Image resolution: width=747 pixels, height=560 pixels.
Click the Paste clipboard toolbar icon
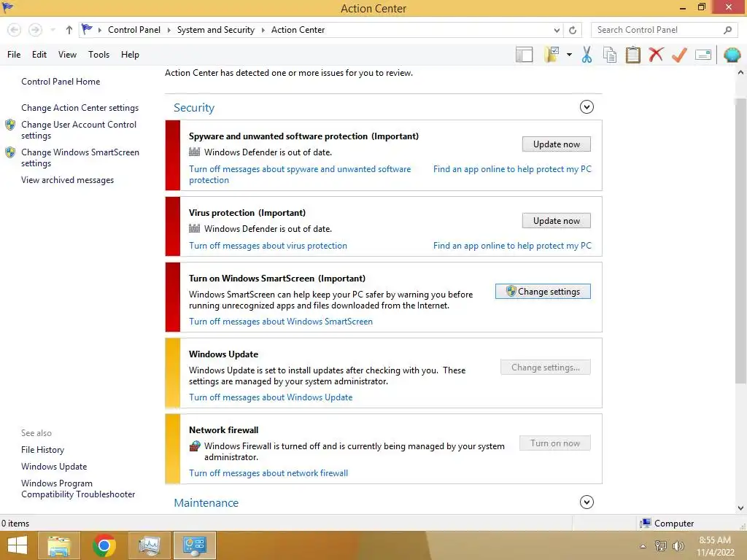[x=632, y=55]
